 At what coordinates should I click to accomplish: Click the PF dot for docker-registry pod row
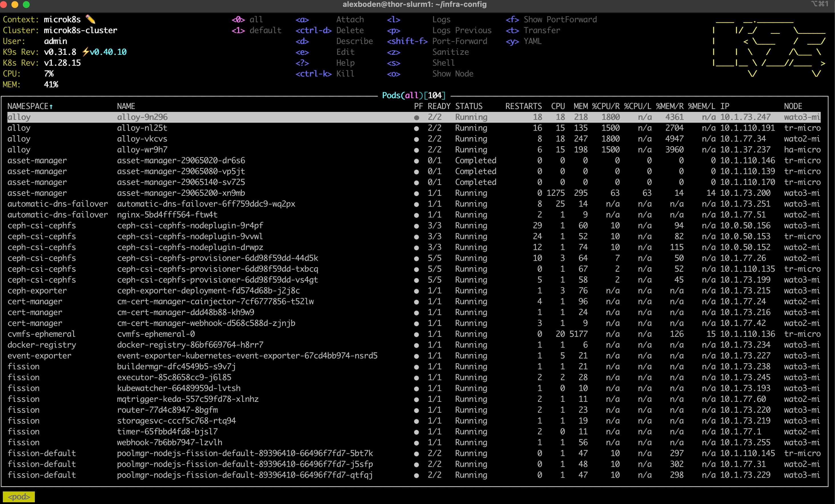pyautogui.click(x=416, y=345)
